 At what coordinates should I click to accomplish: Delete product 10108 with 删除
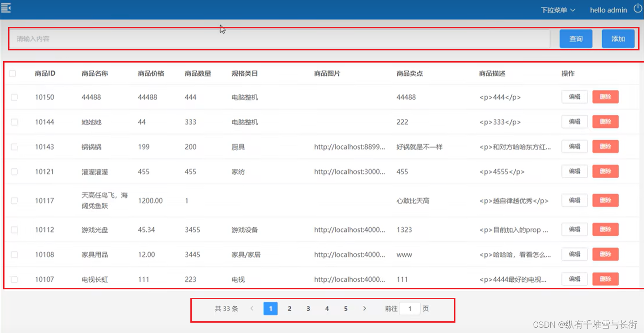pos(605,254)
